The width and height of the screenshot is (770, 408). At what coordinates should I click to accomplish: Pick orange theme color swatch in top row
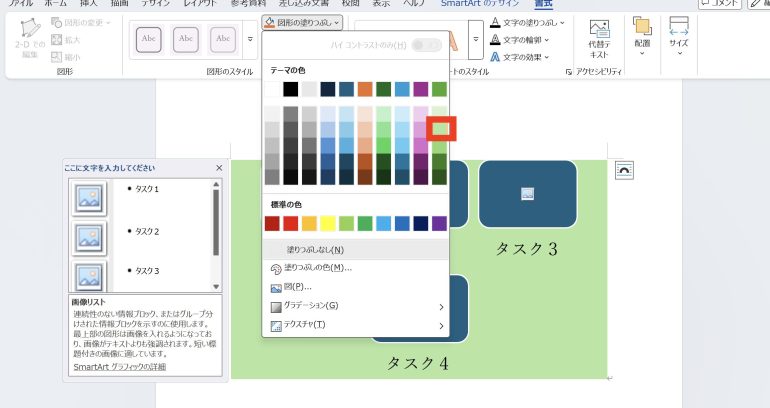point(365,89)
